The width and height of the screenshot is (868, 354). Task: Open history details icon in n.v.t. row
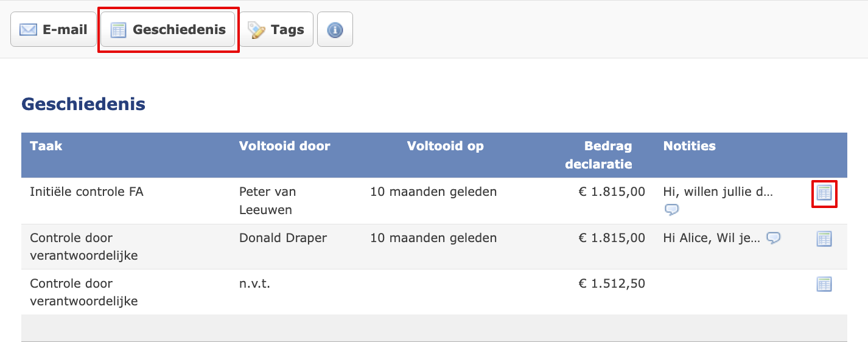(x=824, y=284)
